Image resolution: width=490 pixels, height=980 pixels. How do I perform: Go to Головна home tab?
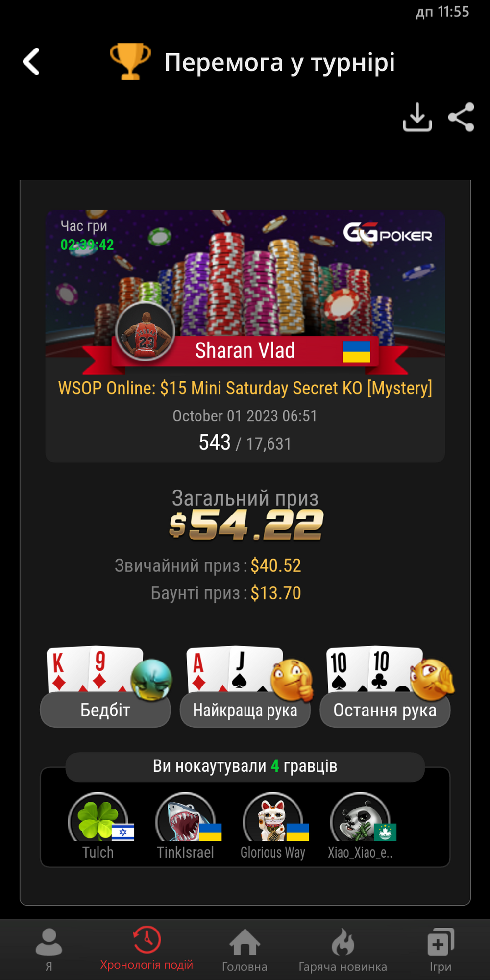245,949
